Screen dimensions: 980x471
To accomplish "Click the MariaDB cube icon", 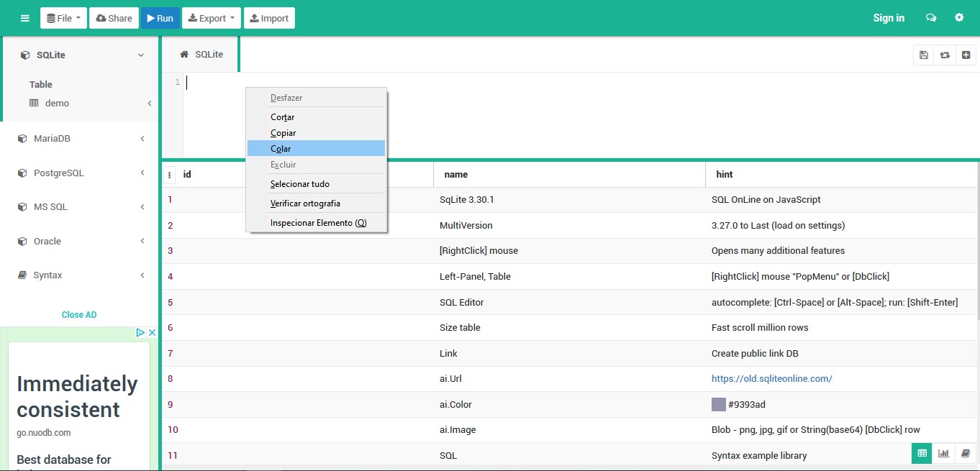I will click(x=22, y=139).
